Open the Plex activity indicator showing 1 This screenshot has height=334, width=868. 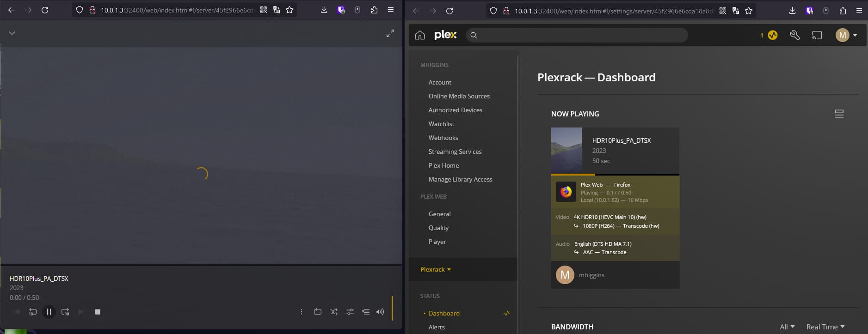[769, 35]
